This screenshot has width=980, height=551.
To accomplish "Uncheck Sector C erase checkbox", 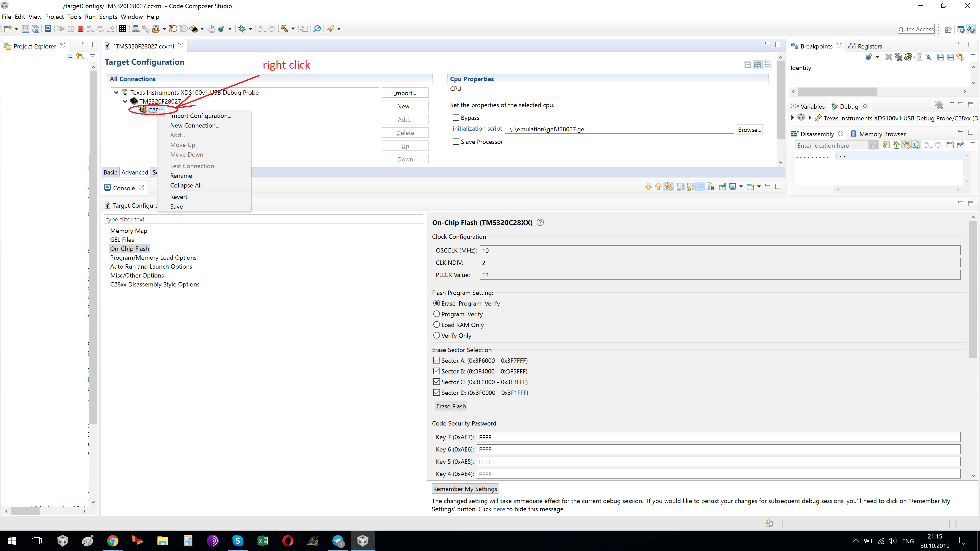I will [x=437, y=381].
